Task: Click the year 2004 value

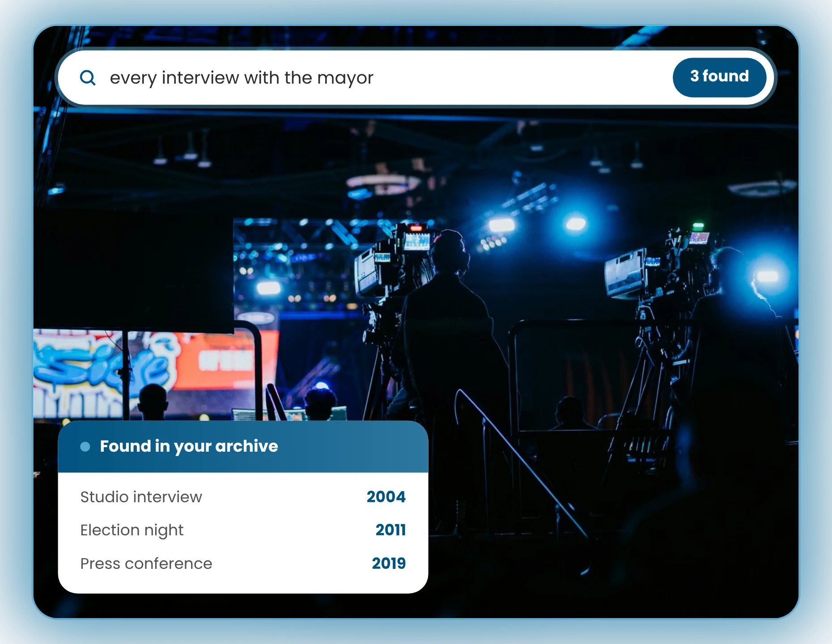Action: pyautogui.click(x=386, y=497)
